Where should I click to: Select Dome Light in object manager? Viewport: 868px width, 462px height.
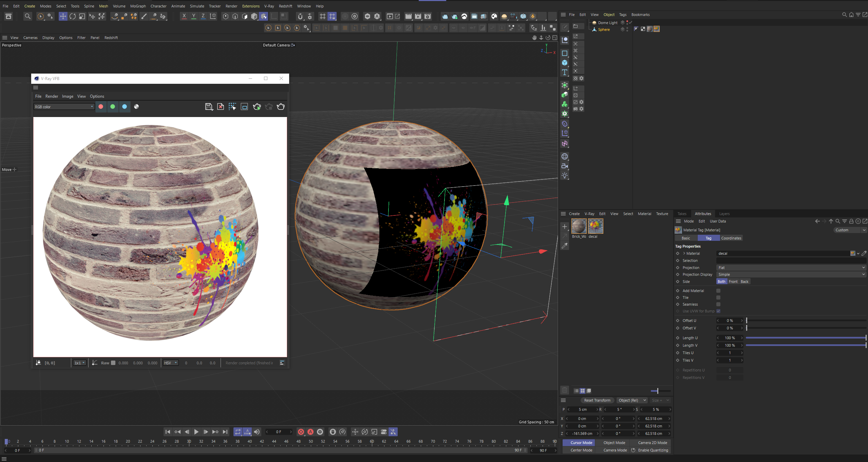tap(607, 23)
